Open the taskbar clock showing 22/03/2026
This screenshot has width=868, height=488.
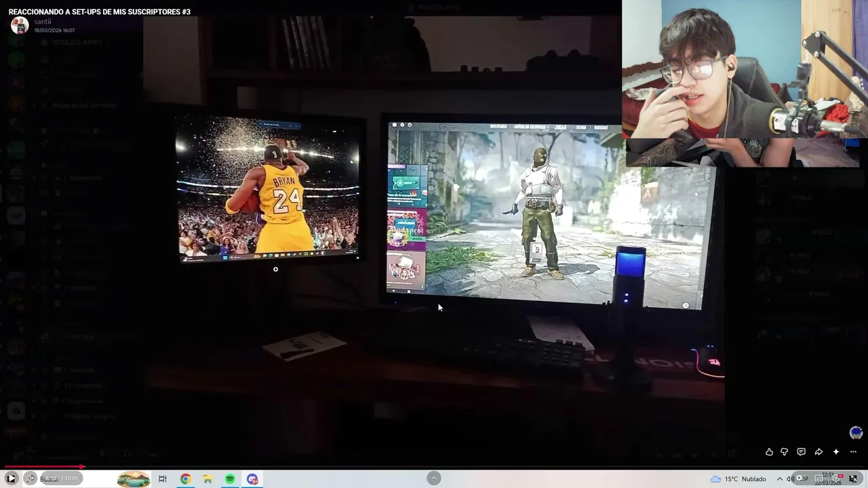click(x=829, y=479)
